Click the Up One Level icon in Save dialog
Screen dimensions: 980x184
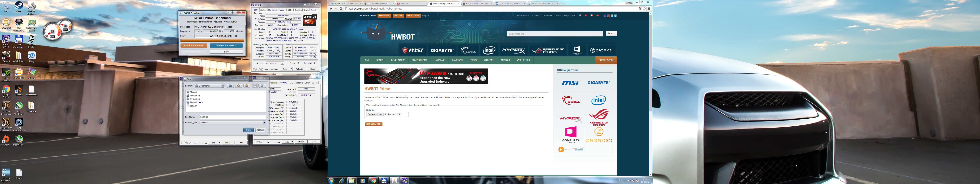(230, 86)
